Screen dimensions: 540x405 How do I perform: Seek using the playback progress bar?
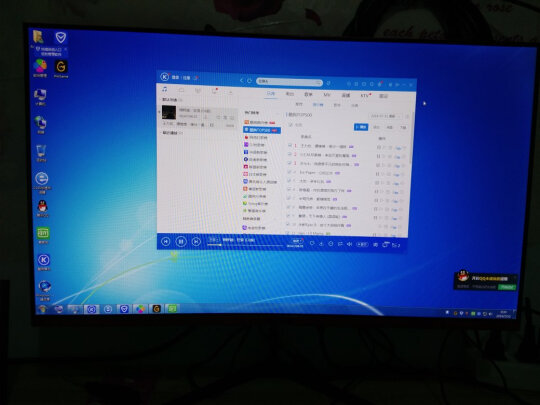click(x=245, y=245)
